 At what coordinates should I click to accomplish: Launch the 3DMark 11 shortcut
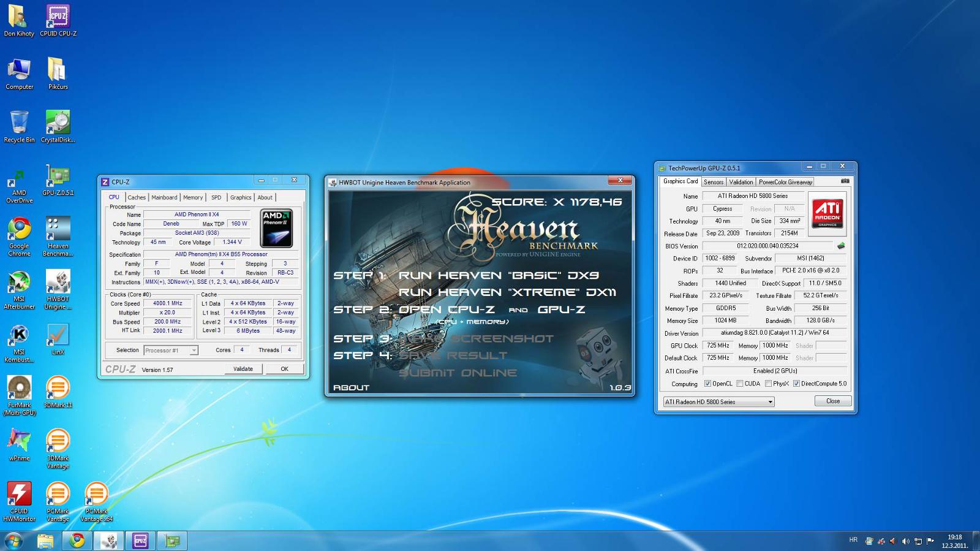click(x=58, y=392)
